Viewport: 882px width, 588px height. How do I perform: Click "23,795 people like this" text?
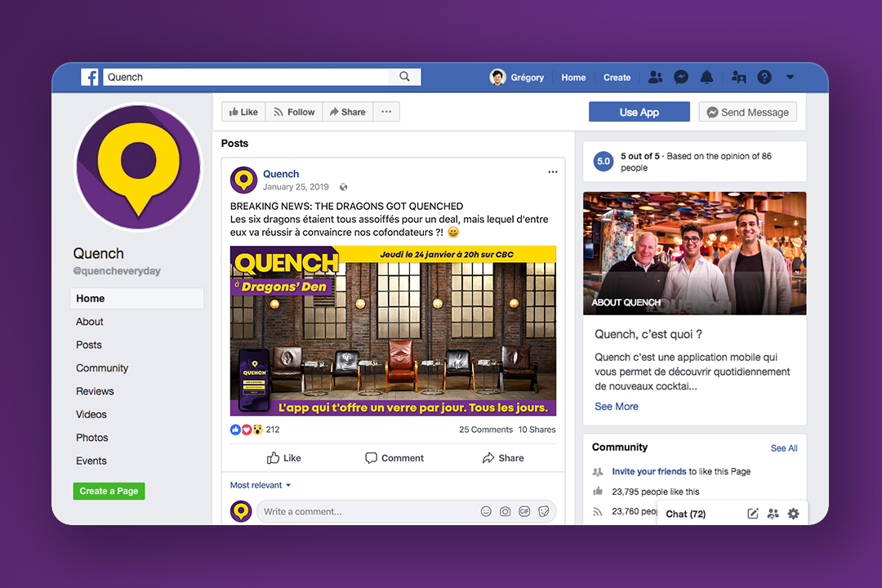coord(656,492)
